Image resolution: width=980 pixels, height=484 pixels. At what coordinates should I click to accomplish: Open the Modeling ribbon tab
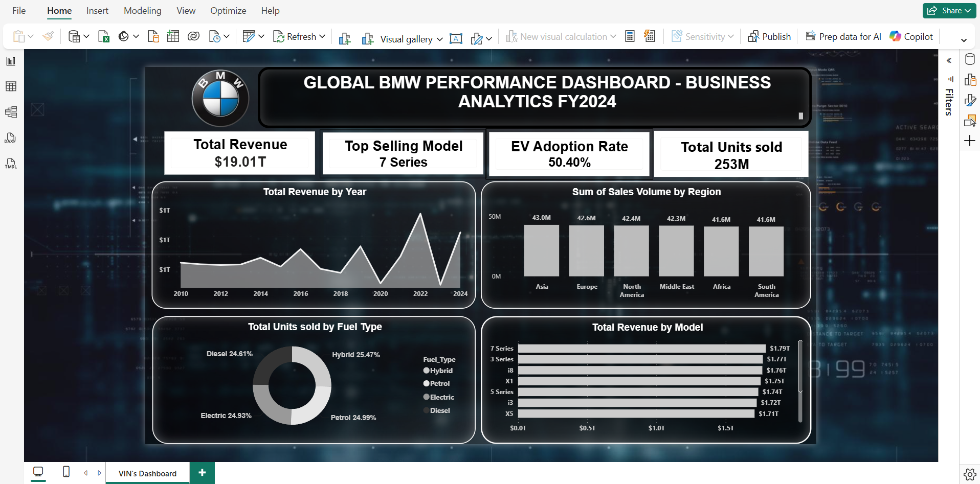click(142, 11)
